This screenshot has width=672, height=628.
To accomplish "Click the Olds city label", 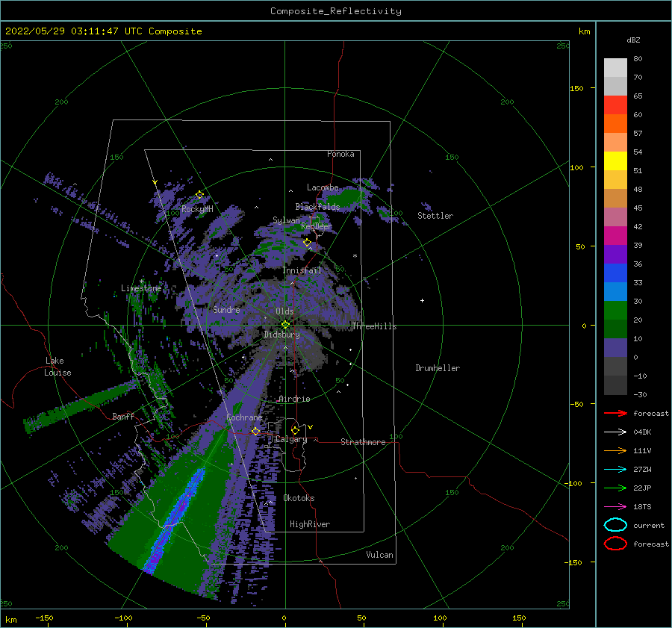I will pos(284,311).
